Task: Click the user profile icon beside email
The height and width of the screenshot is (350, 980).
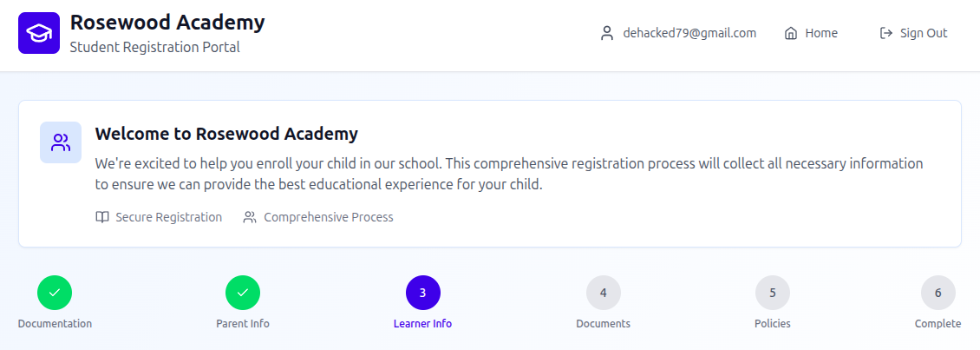Action: tap(607, 33)
